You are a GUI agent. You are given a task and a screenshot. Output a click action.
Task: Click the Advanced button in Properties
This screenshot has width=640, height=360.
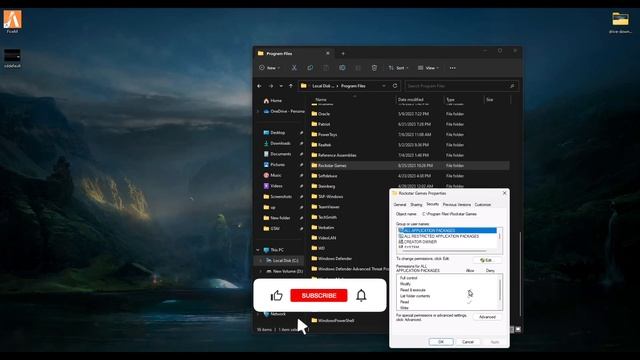coord(487,317)
